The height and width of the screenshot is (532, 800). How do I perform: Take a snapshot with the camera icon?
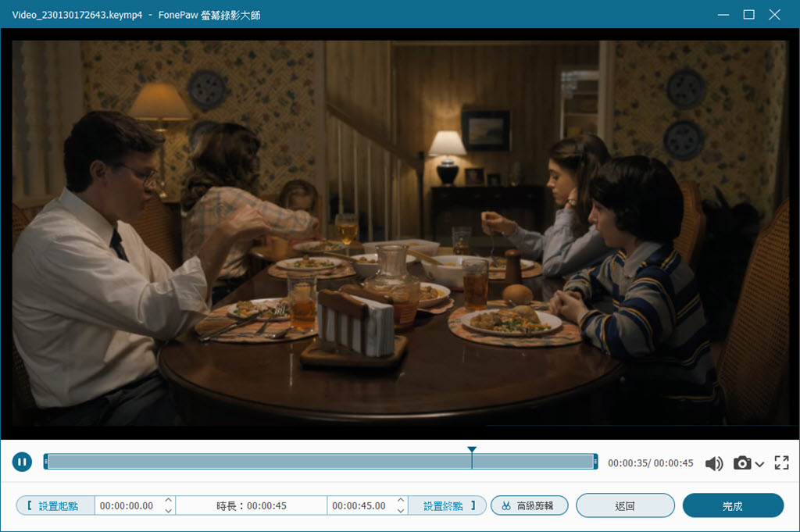pyautogui.click(x=742, y=462)
